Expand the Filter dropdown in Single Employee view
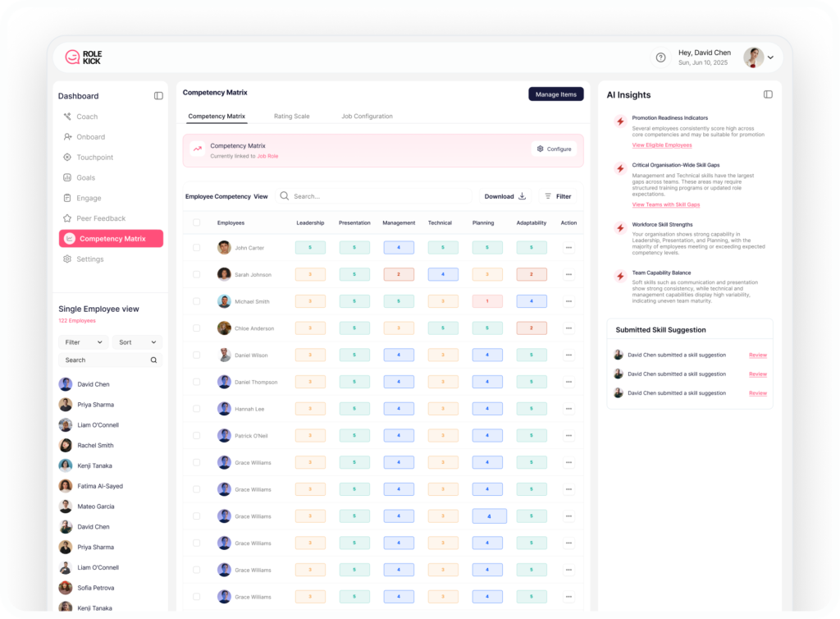The image size is (840, 619). [83, 342]
